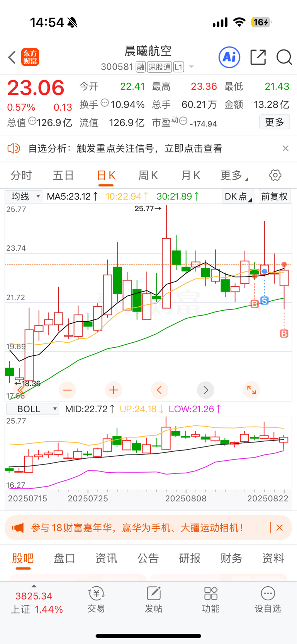Viewport: 297px width, 644px height.
Task: Expand chart to fullscreen
Action: click(x=251, y=390)
